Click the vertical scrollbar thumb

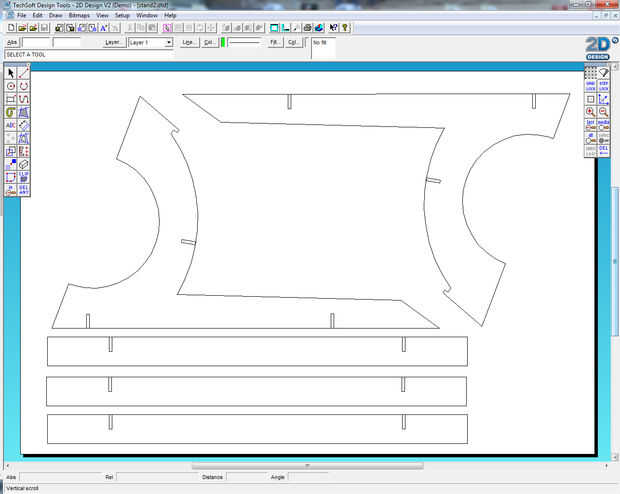[615, 261]
